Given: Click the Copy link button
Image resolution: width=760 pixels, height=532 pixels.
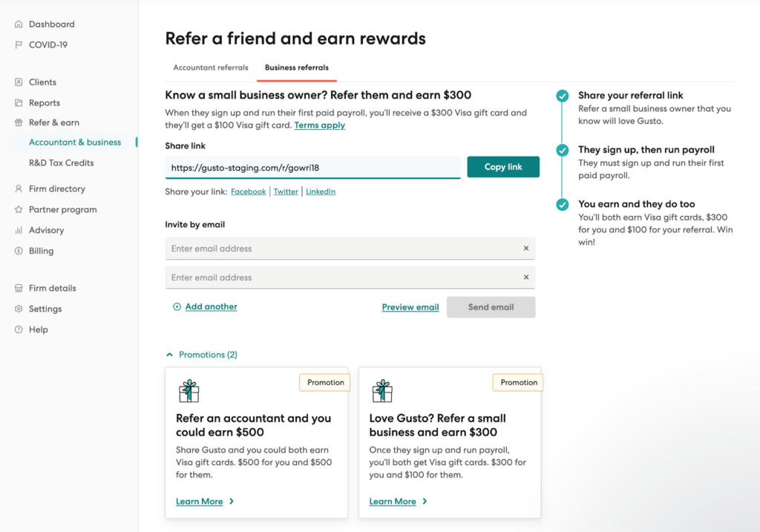Looking at the screenshot, I should 503,166.
